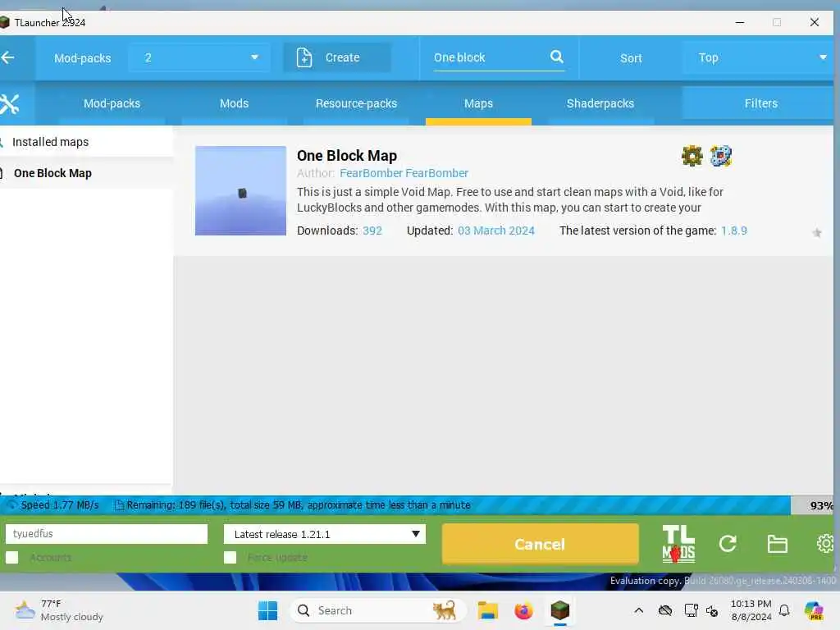
Task: Cancel the download
Action: coord(540,544)
